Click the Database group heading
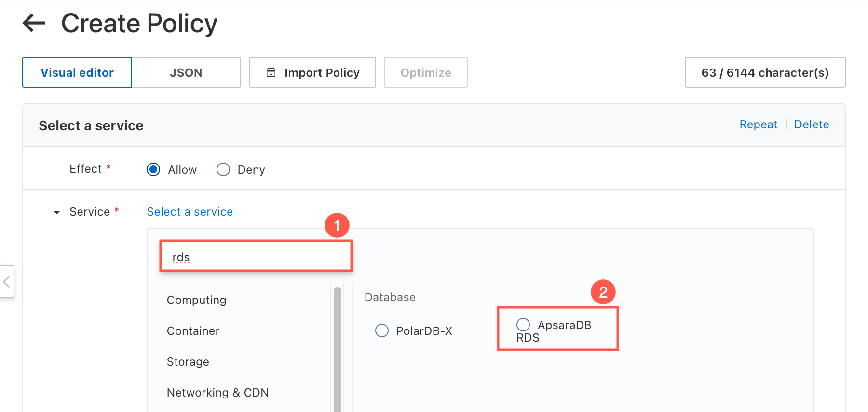 pos(390,297)
